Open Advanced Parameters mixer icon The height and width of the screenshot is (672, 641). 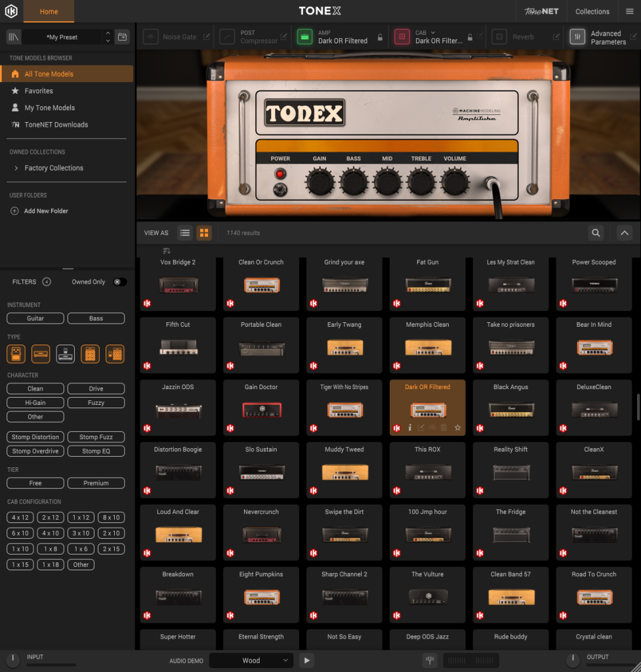(x=577, y=37)
